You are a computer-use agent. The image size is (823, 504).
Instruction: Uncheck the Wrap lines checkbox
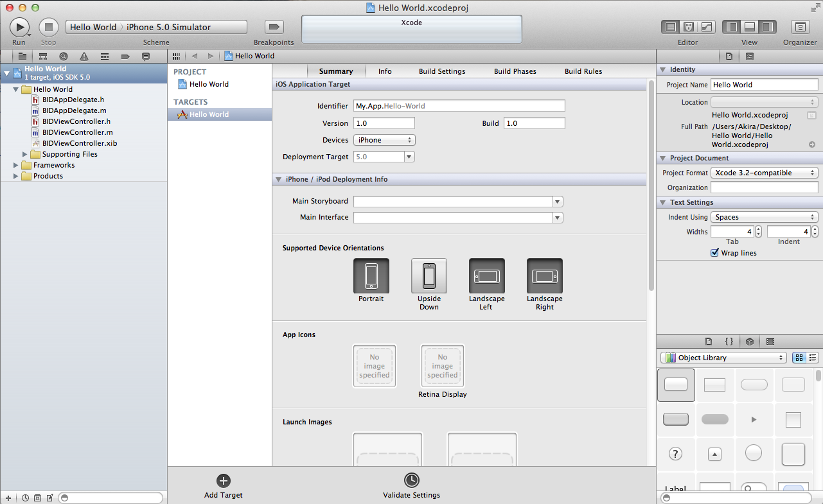[714, 253]
